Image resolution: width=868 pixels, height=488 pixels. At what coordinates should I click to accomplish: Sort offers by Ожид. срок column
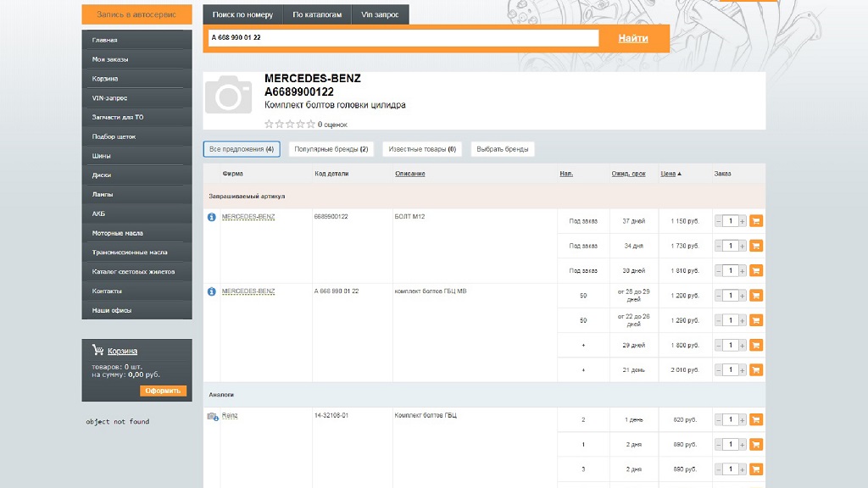(x=628, y=174)
